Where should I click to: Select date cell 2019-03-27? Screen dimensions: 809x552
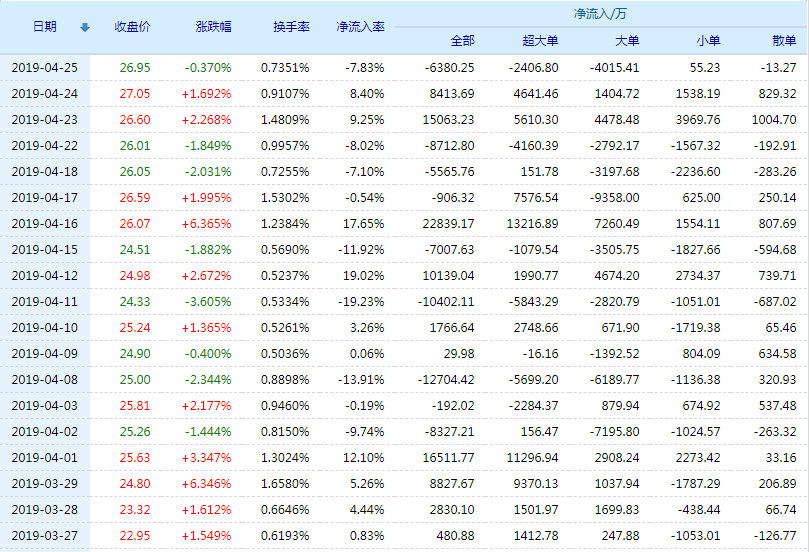(x=44, y=535)
